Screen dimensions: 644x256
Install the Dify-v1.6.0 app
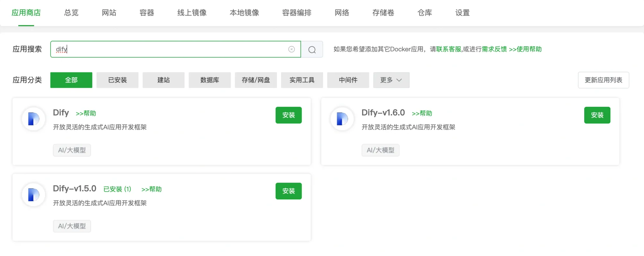(x=597, y=115)
